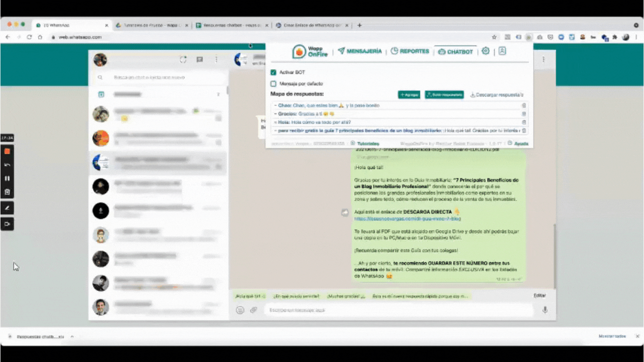Start a new chat in WhatsApp sidebar
This screenshot has width=644, height=362.
click(x=200, y=59)
